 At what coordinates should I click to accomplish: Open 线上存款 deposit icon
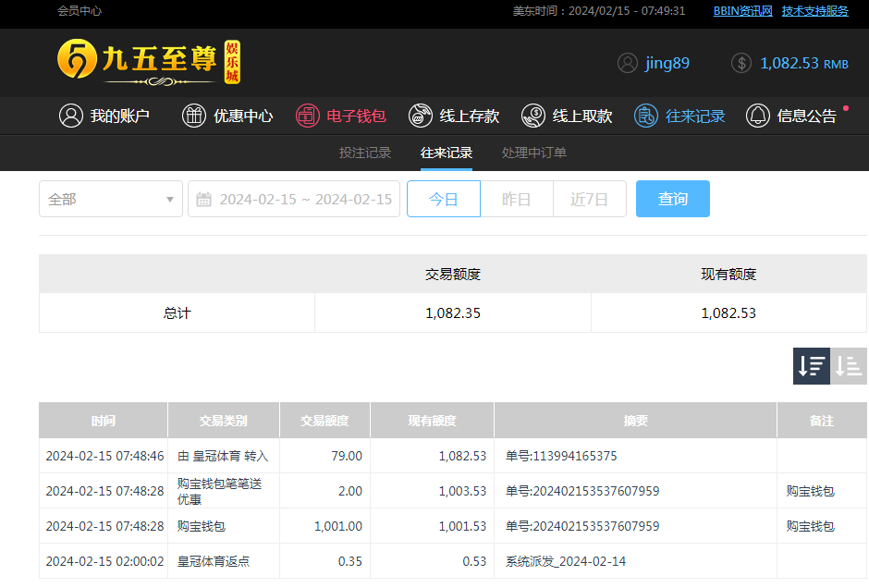coord(421,116)
